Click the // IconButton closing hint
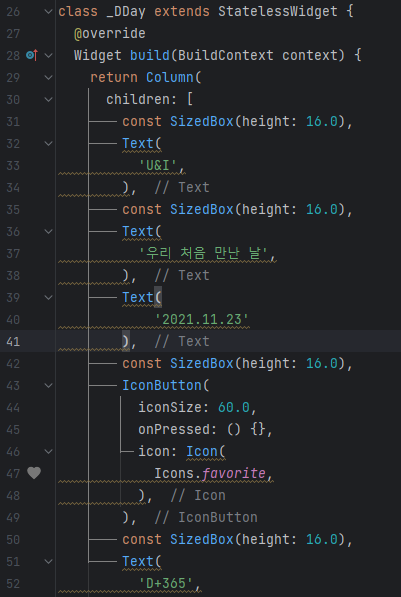Image resolution: width=401 pixels, height=597 pixels. 206,517
